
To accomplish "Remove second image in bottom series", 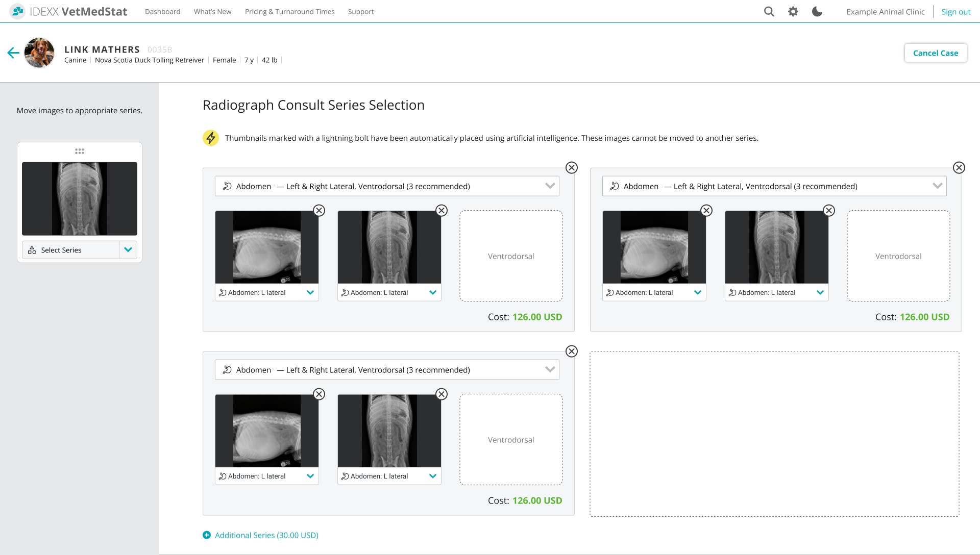I will [x=442, y=394].
